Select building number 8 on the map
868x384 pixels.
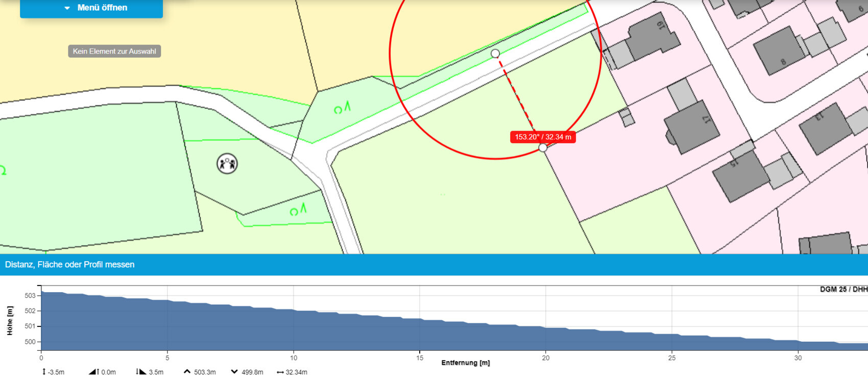pyautogui.click(x=779, y=51)
